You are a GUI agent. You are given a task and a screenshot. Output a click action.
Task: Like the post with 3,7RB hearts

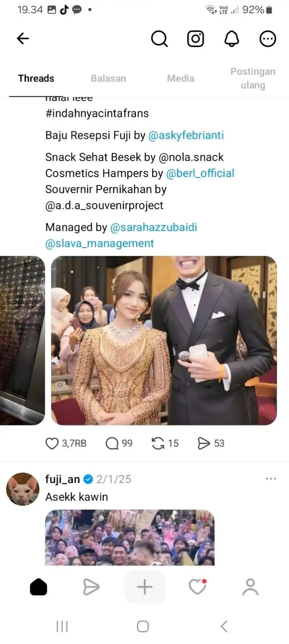tap(52, 443)
